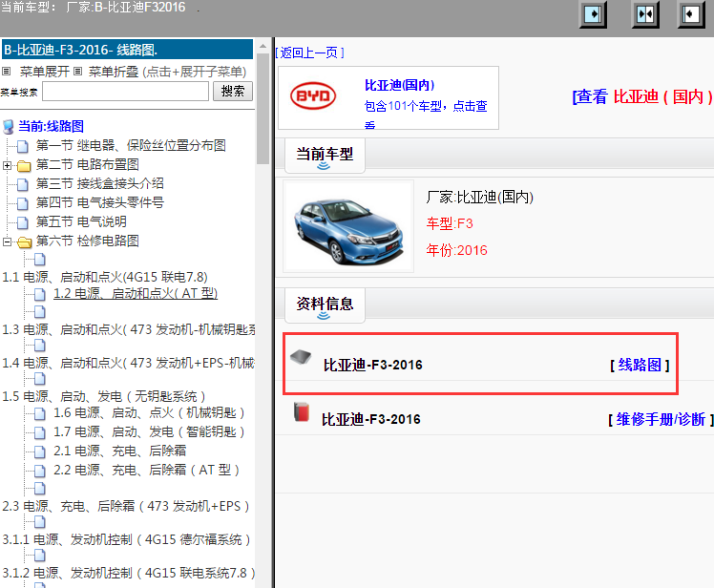714x588 pixels.
Task: Click the red book icon for 维修手册 row
Action: tap(301, 411)
